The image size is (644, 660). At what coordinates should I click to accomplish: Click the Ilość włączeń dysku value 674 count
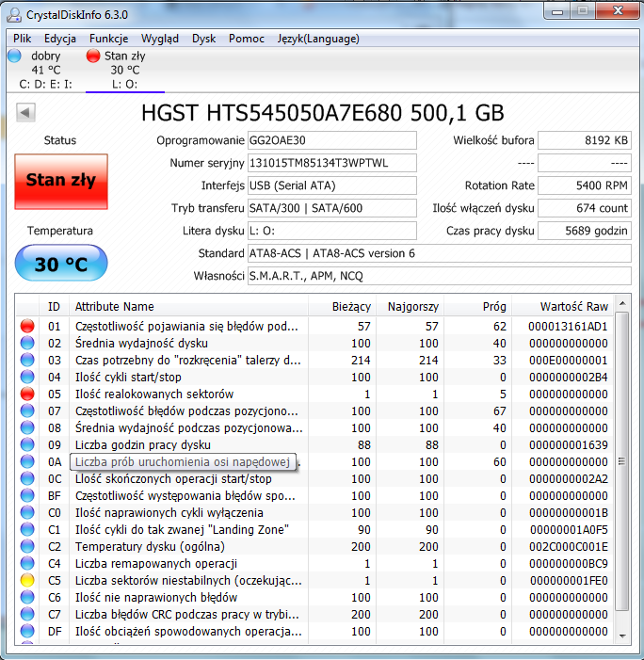pos(585,208)
